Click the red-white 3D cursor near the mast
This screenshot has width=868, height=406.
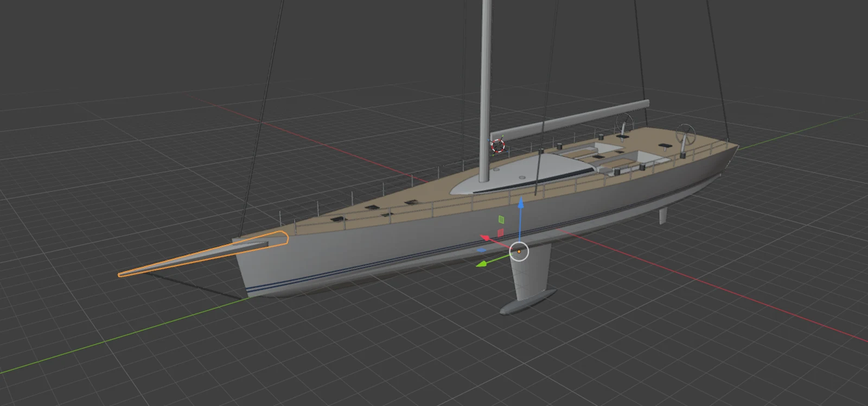tap(497, 145)
